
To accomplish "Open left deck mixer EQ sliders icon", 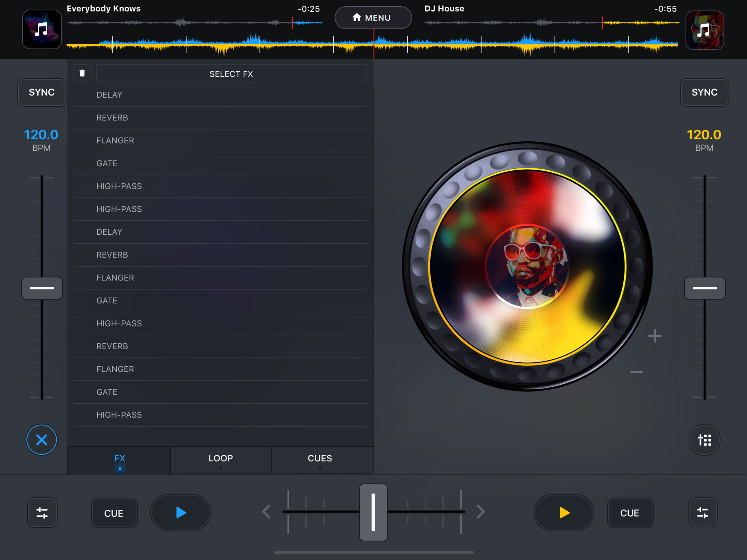I will (42, 513).
